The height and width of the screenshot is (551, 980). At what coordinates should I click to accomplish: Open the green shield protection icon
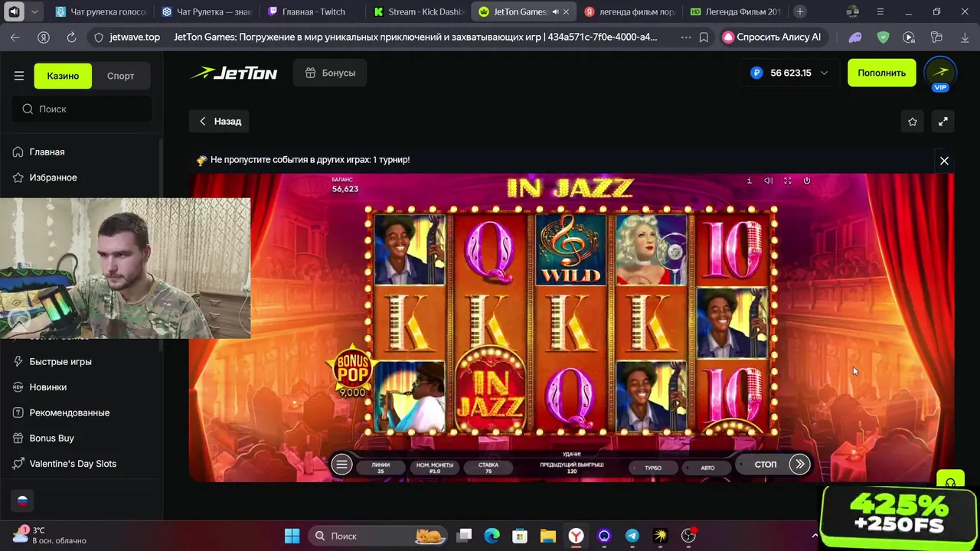tap(883, 37)
